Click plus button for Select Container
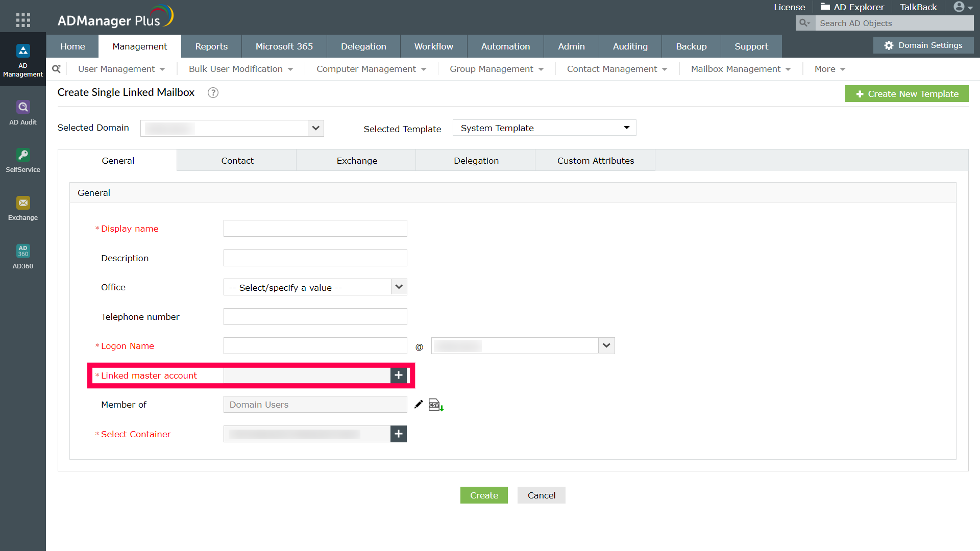 [x=399, y=434]
